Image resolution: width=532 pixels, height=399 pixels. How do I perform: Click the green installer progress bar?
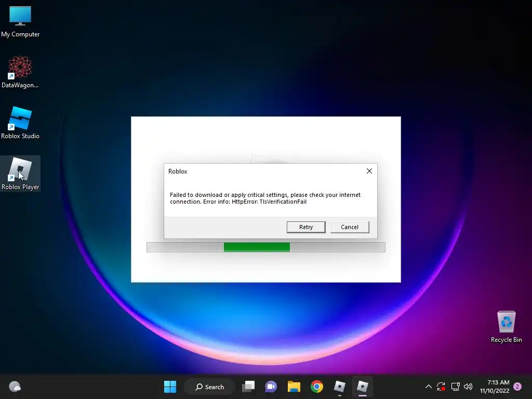coord(257,247)
